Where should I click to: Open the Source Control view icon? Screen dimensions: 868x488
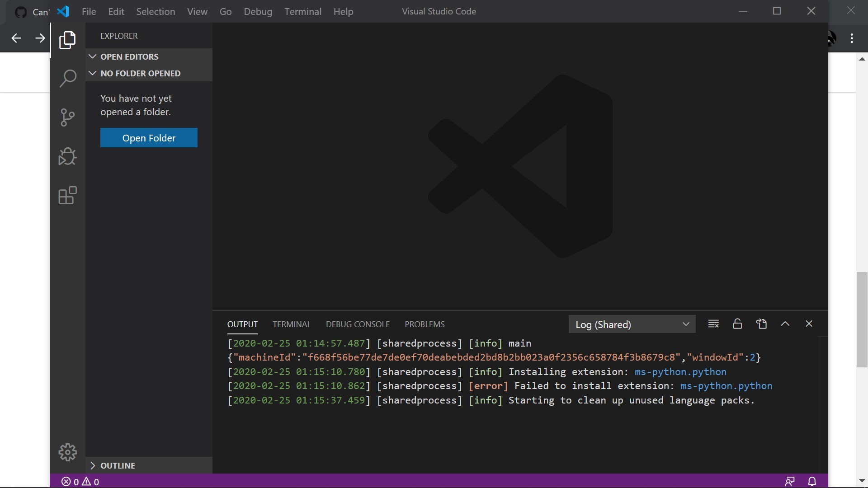pyautogui.click(x=67, y=117)
